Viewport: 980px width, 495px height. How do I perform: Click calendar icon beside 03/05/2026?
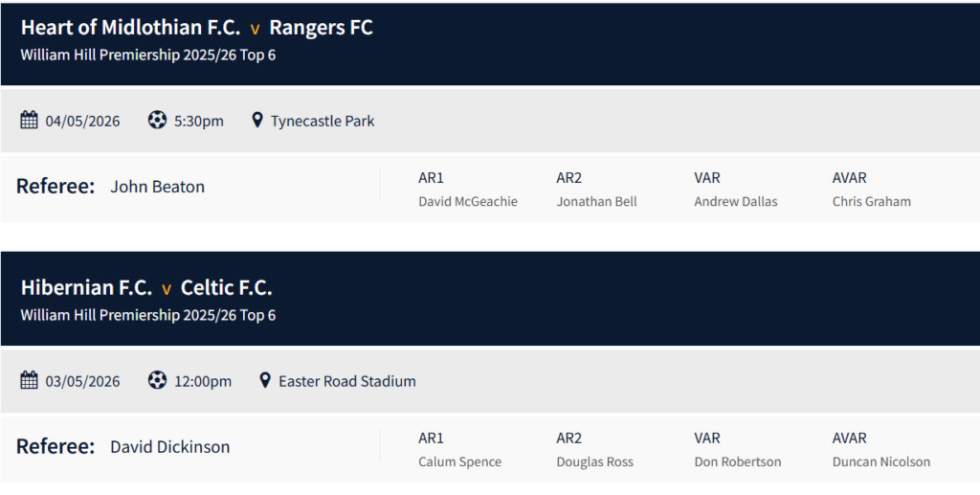point(30,381)
